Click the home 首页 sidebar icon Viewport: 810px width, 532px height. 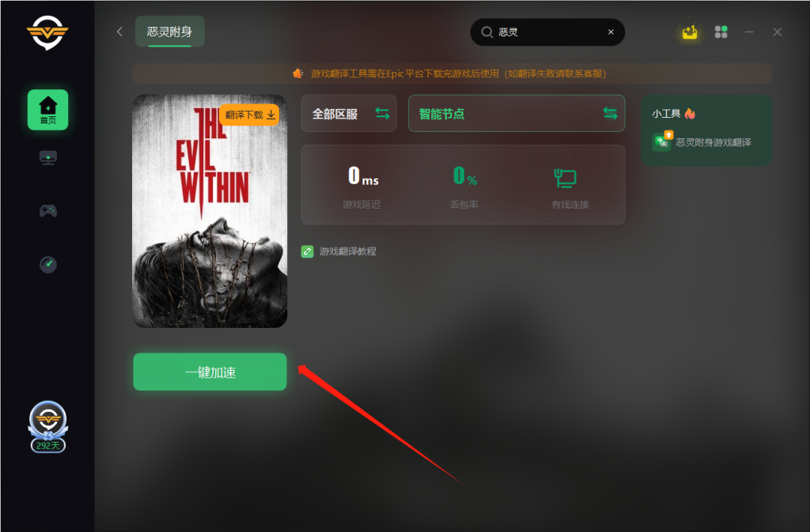tap(47, 109)
